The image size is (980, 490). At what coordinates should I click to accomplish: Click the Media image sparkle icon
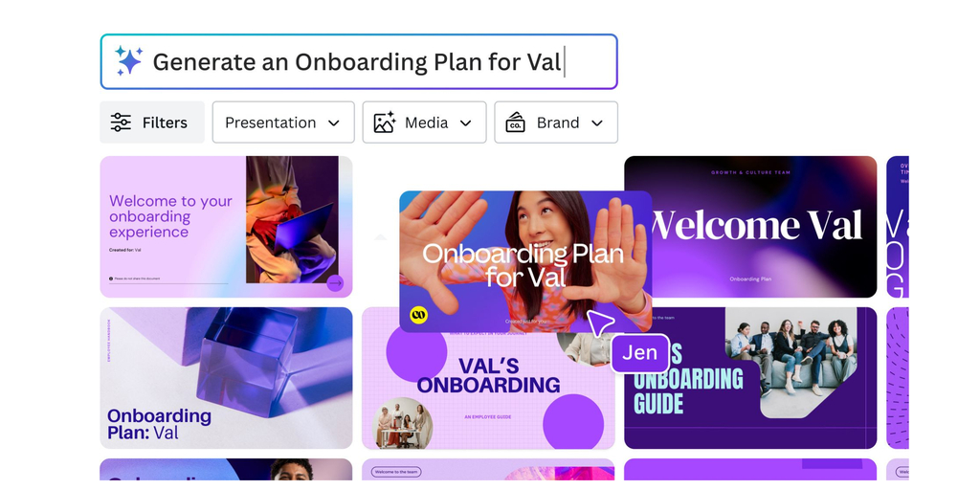pyautogui.click(x=385, y=122)
